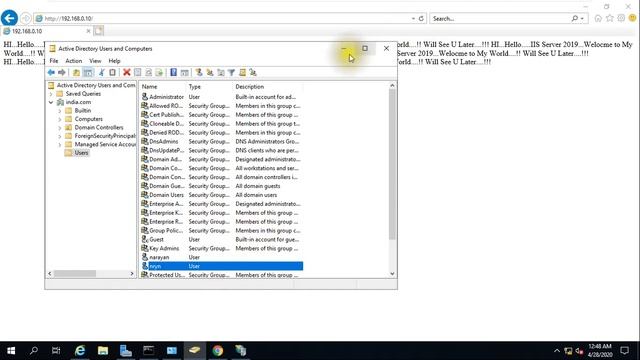Select the Domain Users group row
Image resolution: width=640 pixels, height=360 pixels.
pyautogui.click(x=221, y=195)
